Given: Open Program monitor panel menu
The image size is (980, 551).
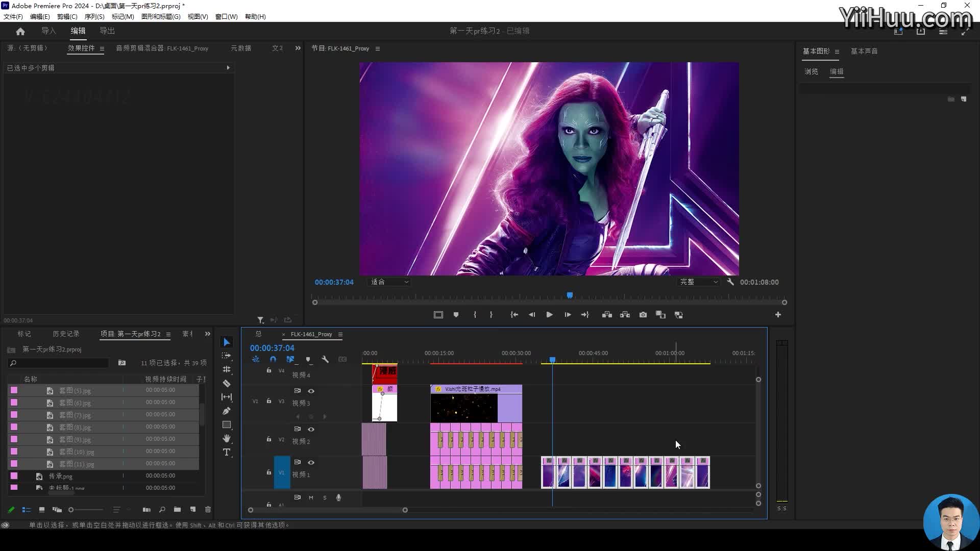Looking at the screenshot, I should 378,48.
